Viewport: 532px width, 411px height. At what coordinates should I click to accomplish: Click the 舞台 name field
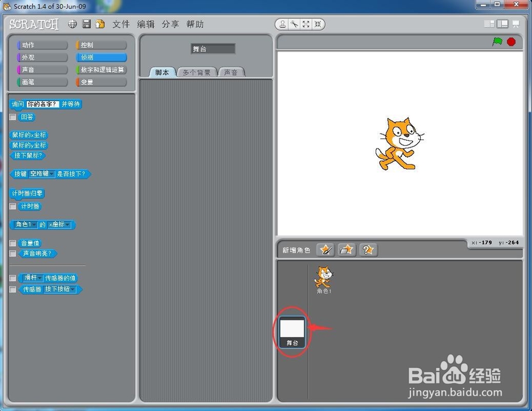(x=213, y=49)
